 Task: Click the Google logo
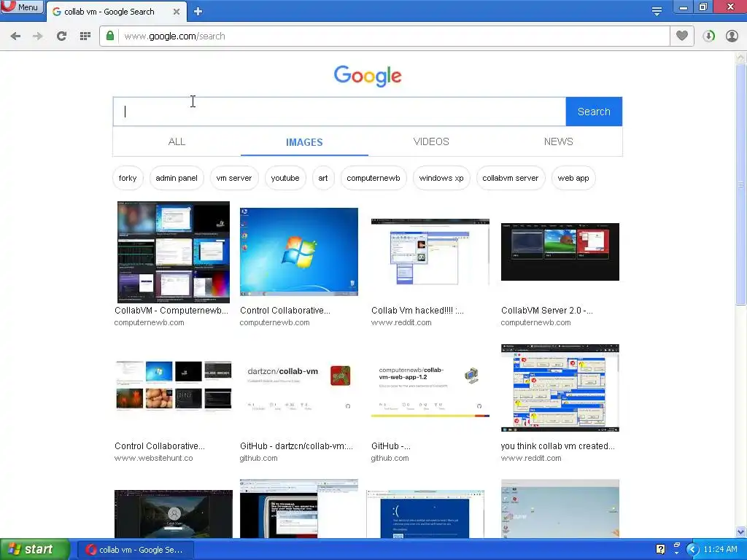[x=368, y=76]
